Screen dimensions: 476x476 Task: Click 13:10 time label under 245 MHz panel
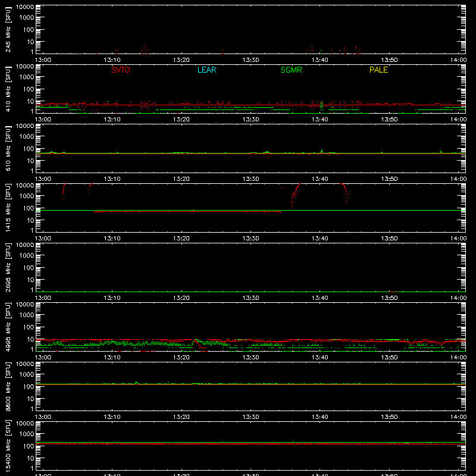[x=112, y=60]
